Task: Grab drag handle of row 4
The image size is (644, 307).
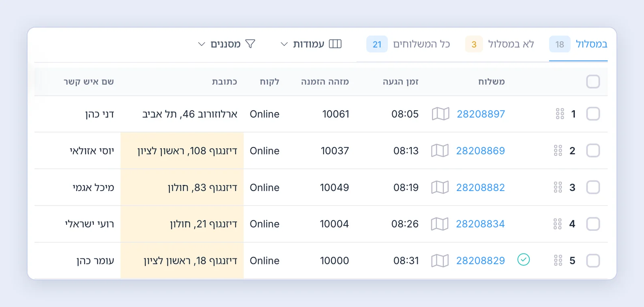Action: 557,224
